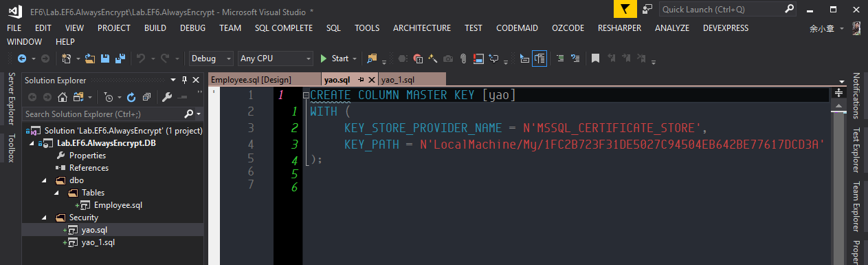Select the Properties node under the project
Image resolution: width=868 pixels, height=265 pixels.
87,156
